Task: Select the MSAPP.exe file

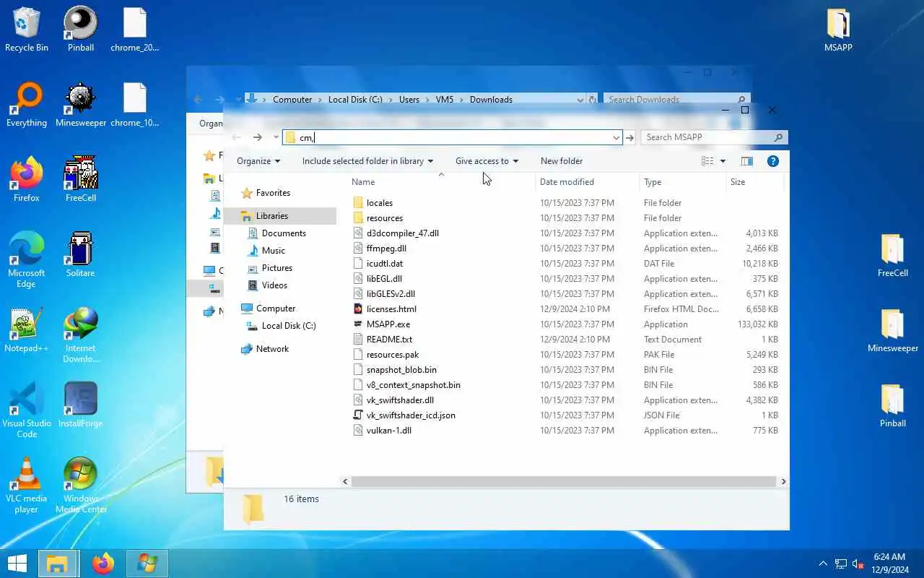Action: [x=388, y=324]
